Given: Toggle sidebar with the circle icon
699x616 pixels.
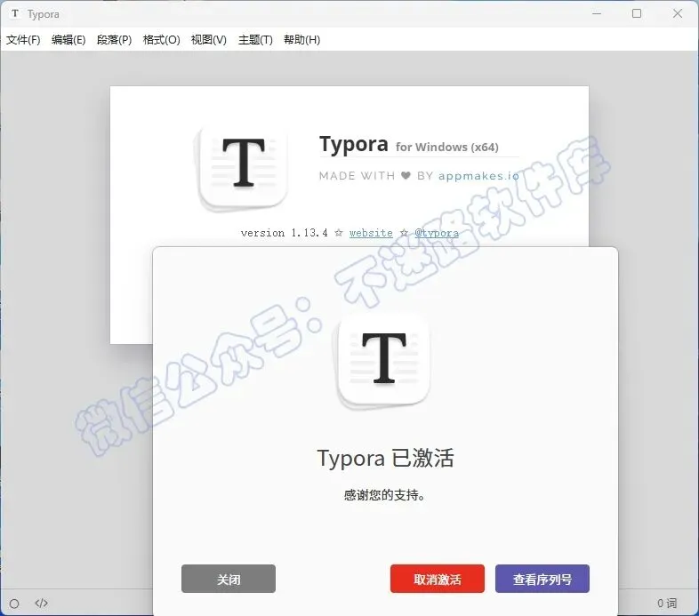Looking at the screenshot, I should tap(14, 604).
